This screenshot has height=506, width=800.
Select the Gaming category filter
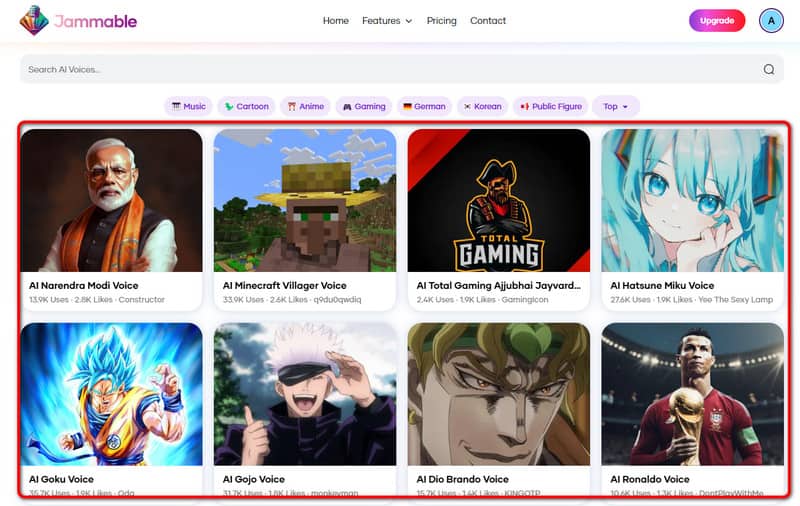coord(364,106)
